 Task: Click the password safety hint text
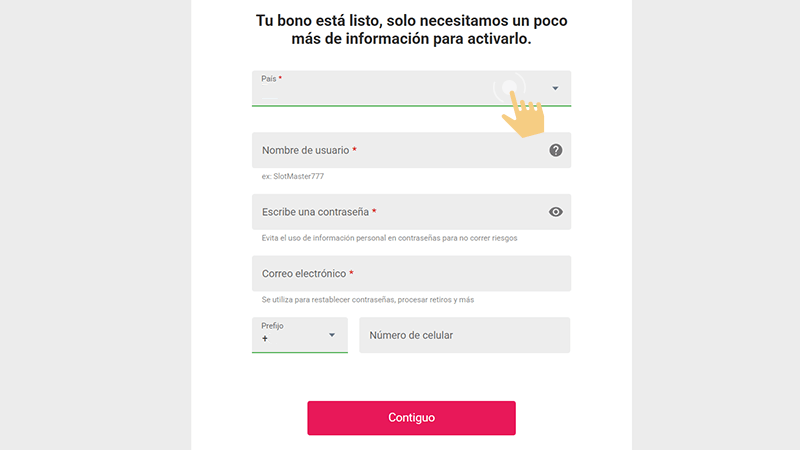click(x=389, y=238)
